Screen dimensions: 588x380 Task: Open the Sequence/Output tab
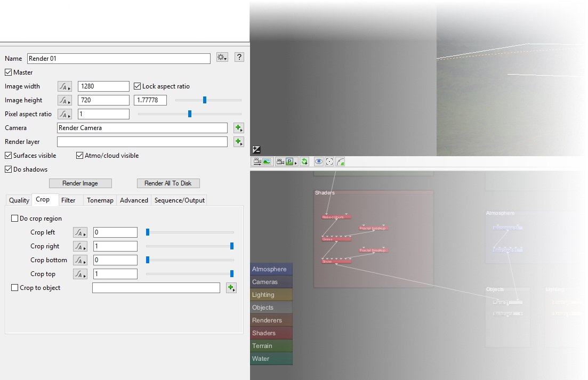coord(179,200)
